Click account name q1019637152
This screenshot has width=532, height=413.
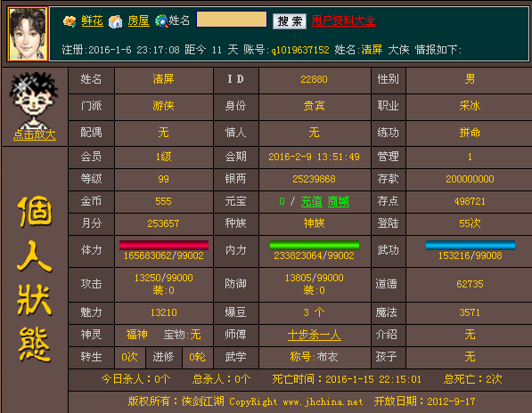300,50
